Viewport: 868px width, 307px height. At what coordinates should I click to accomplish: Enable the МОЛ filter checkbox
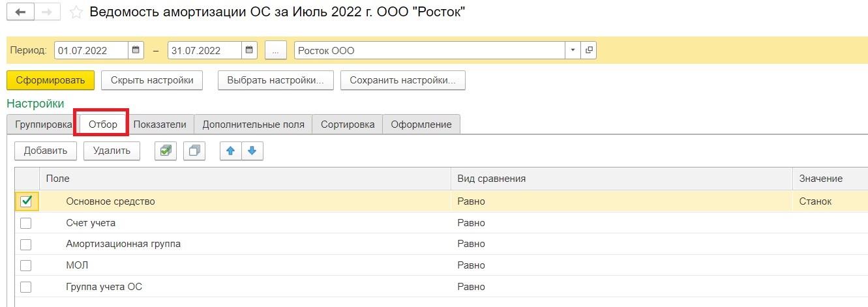(26, 265)
